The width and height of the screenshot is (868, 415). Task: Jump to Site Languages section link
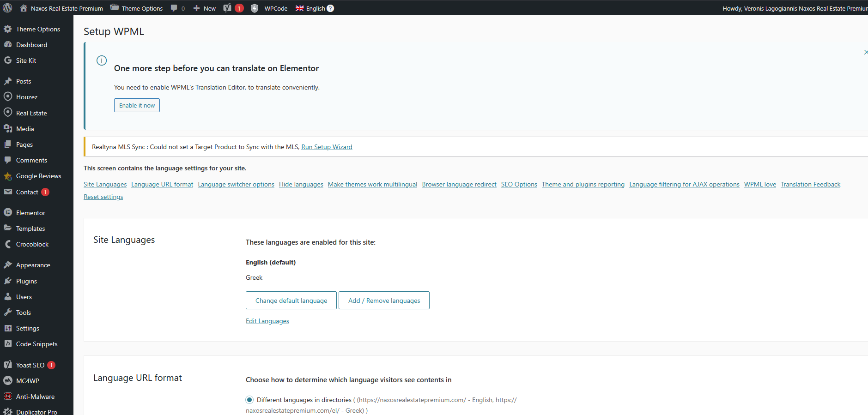[105, 184]
